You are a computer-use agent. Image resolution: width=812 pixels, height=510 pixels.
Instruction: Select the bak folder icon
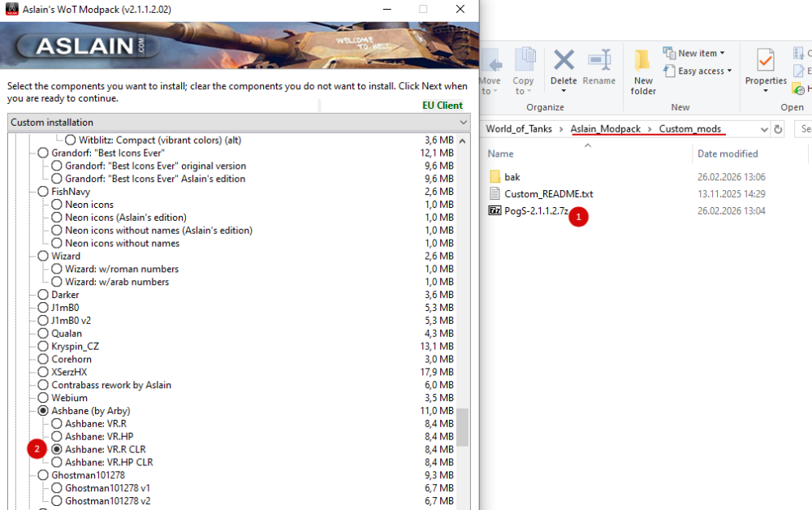pyautogui.click(x=495, y=176)
